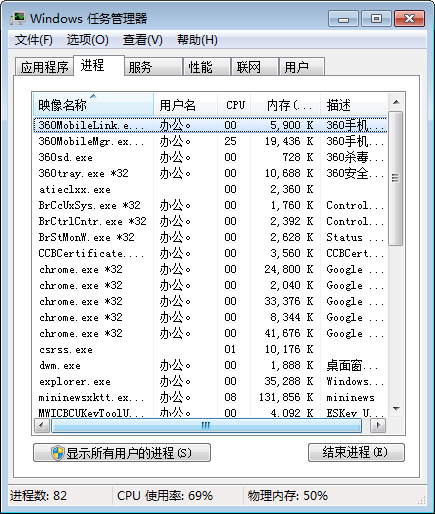Click the Windows... description of explorer.exe
The image size is (435, 514).
[x=355, y=381]
